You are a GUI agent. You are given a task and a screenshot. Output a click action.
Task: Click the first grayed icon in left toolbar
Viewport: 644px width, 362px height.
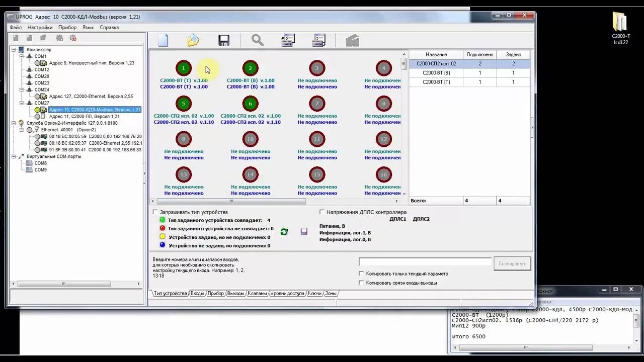[x=16, y=38]
